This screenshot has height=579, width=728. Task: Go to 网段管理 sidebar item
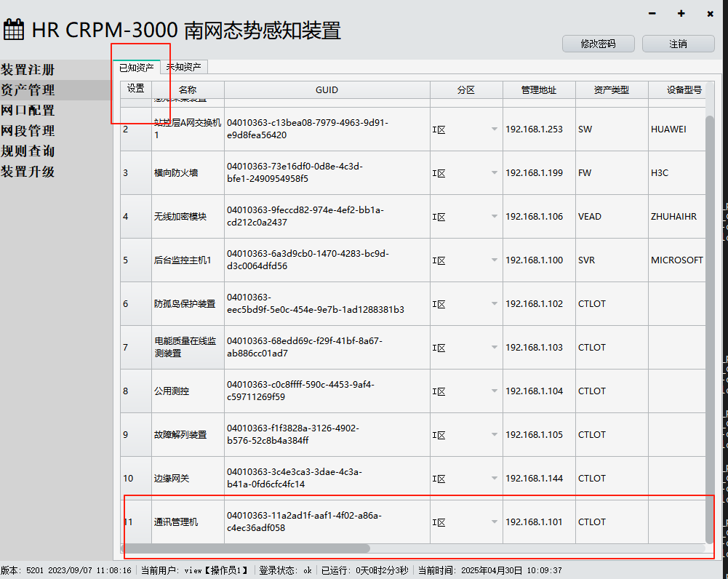(28, 131)
